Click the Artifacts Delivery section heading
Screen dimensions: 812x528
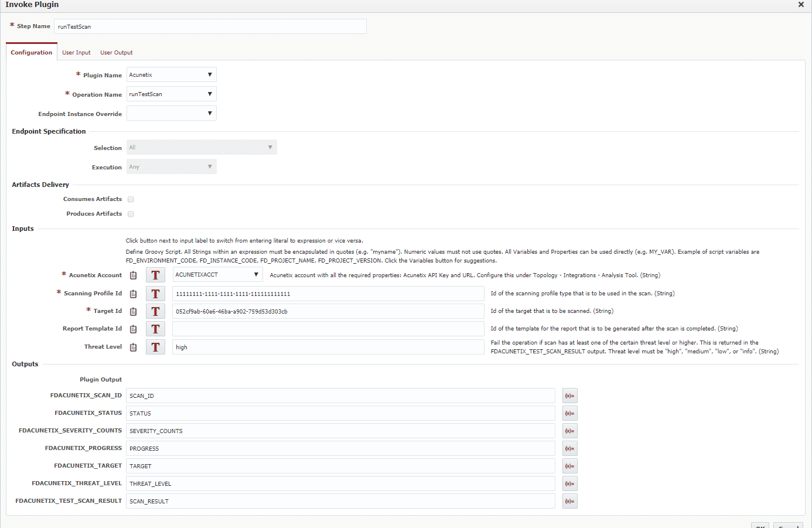coord(40,185)
